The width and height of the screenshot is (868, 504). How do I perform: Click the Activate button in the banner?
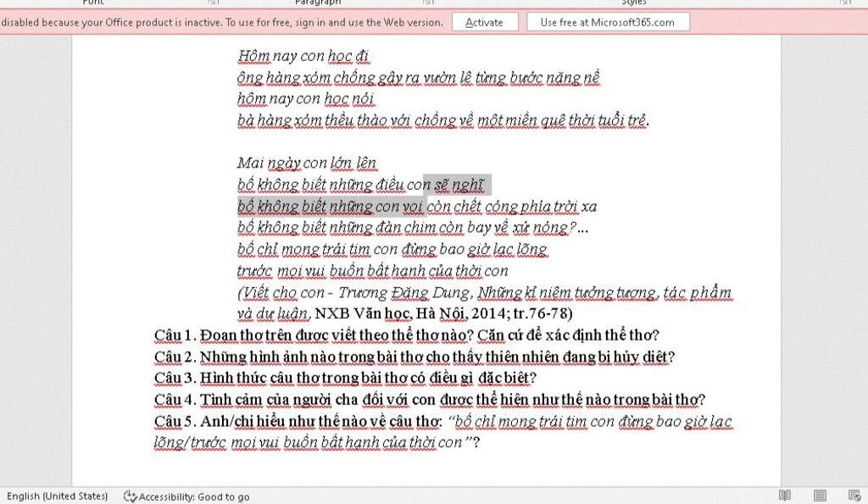[x=485, y=22]
